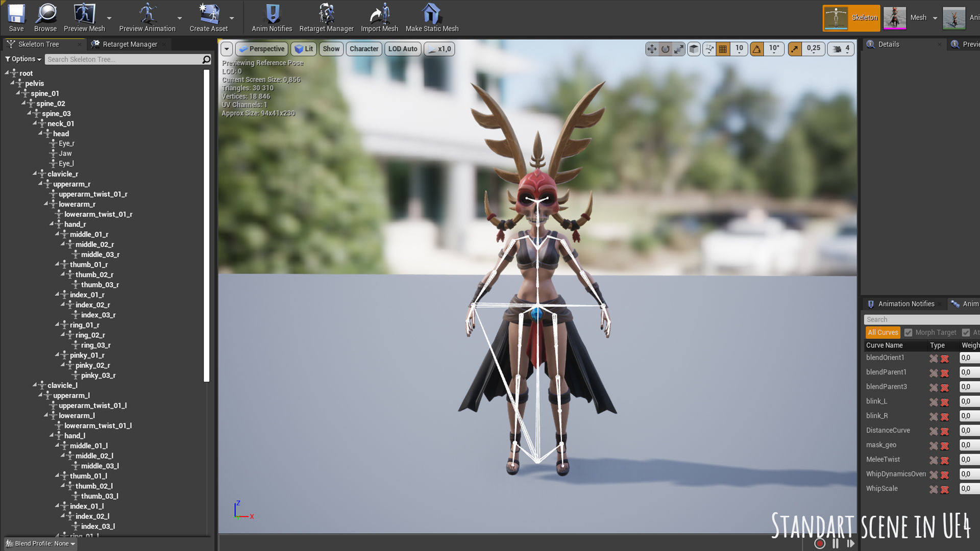Open the Blend Profile None dropdown
Viewport: 980px width, 551px height.
(x=41, y=544)
